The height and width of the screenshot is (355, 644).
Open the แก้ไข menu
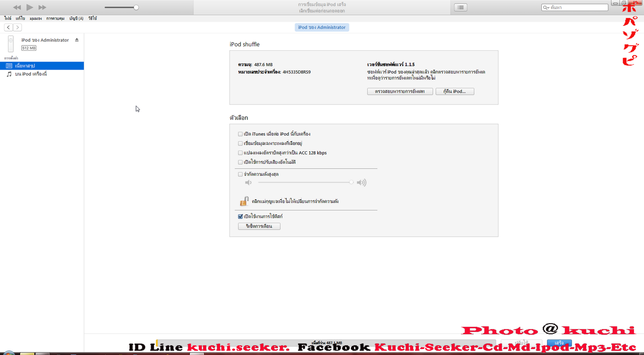pos(20,18)
